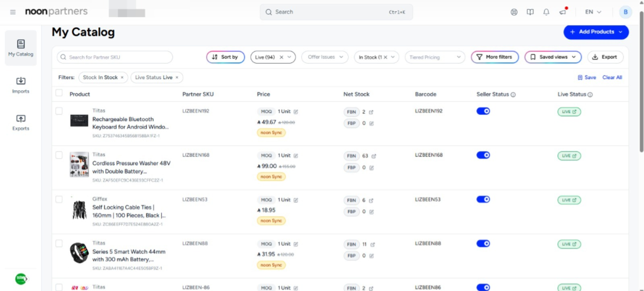The image size is (644, 291).
Task: Check the Self Locking Cable Ties row
Action: point(59,199)
